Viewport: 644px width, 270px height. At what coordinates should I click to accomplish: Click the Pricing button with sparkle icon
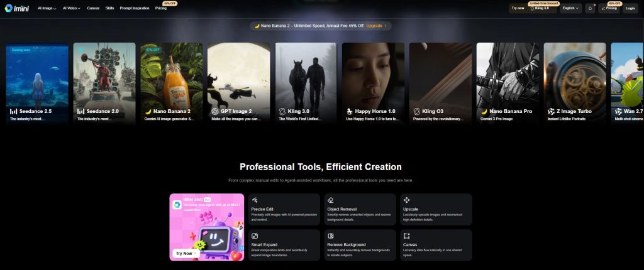[609, 8]
